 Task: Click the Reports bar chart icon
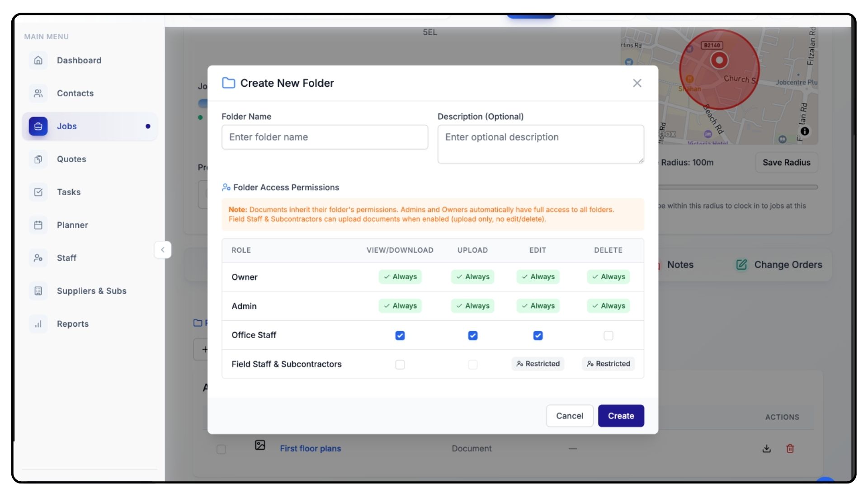pos(38,324)
